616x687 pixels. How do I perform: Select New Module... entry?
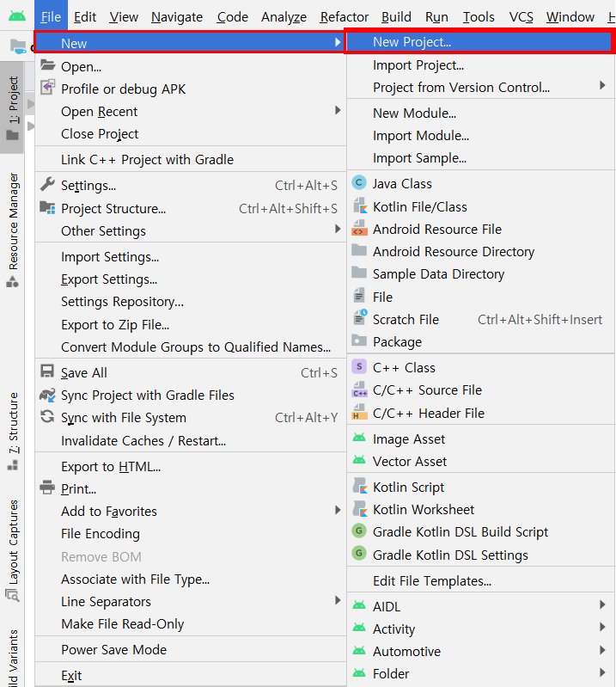click(x=480, y=113)
